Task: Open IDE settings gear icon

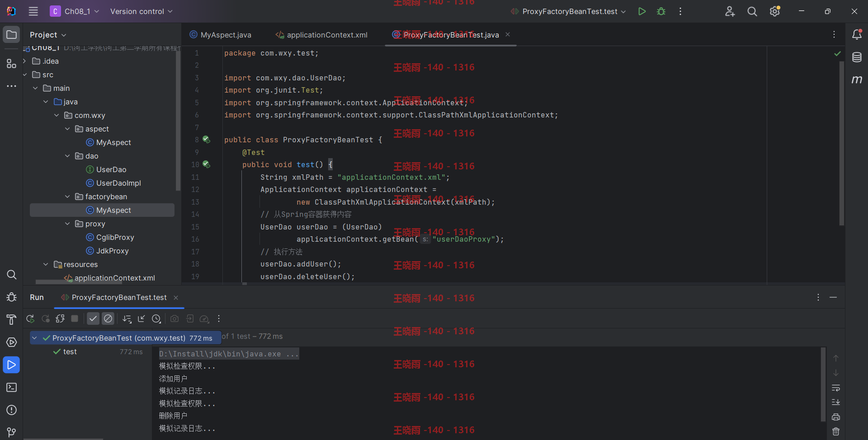Action: point(775,11)
